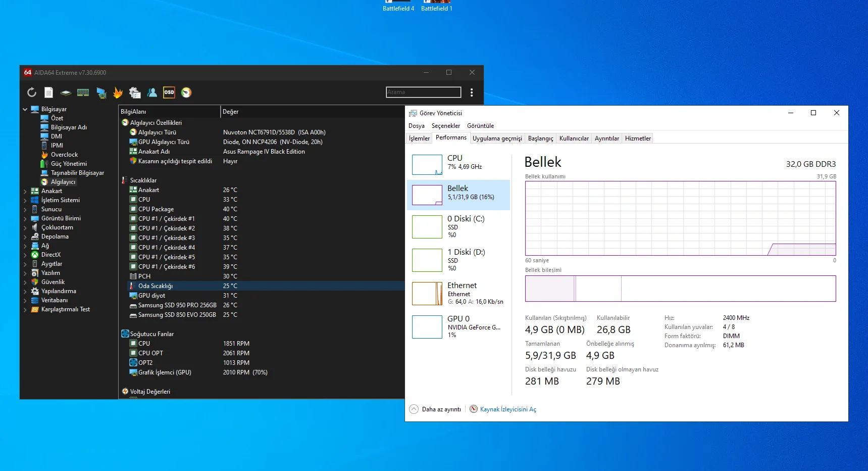
Task: Switch to the Başlangıç tab
Action: 540,138
